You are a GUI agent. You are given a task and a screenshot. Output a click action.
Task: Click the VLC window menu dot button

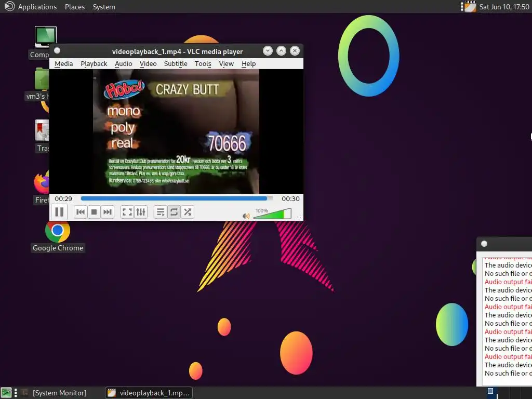point(57,50)
